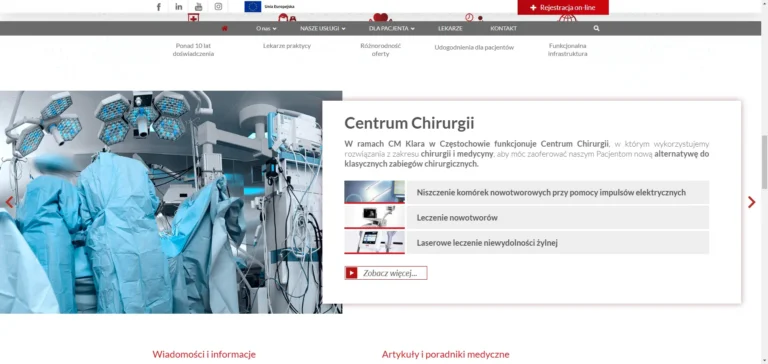Expand the NASZE USŁUGI dropdown menu
Image resolution: width=768 pixels, height=364 pixels.
click(323, 28)
